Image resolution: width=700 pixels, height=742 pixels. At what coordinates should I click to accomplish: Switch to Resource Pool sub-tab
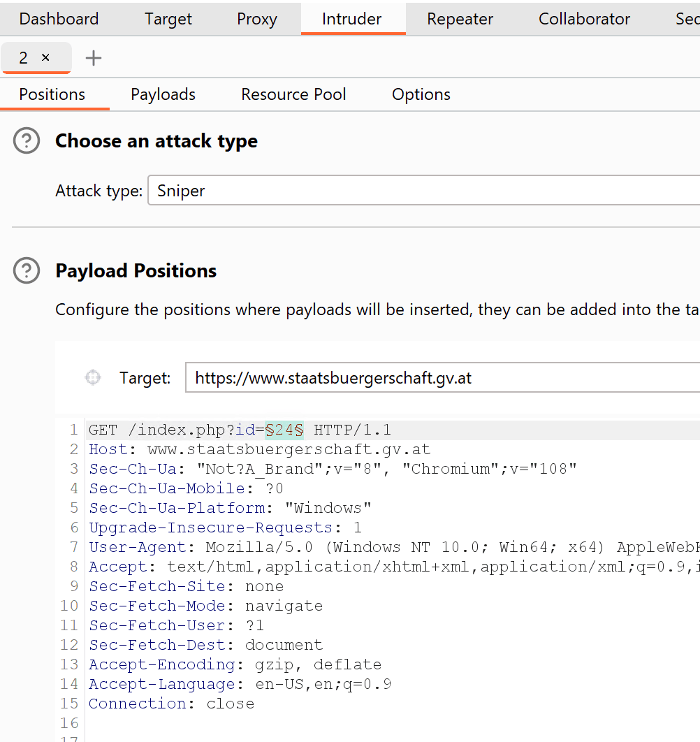click(293, 94)
